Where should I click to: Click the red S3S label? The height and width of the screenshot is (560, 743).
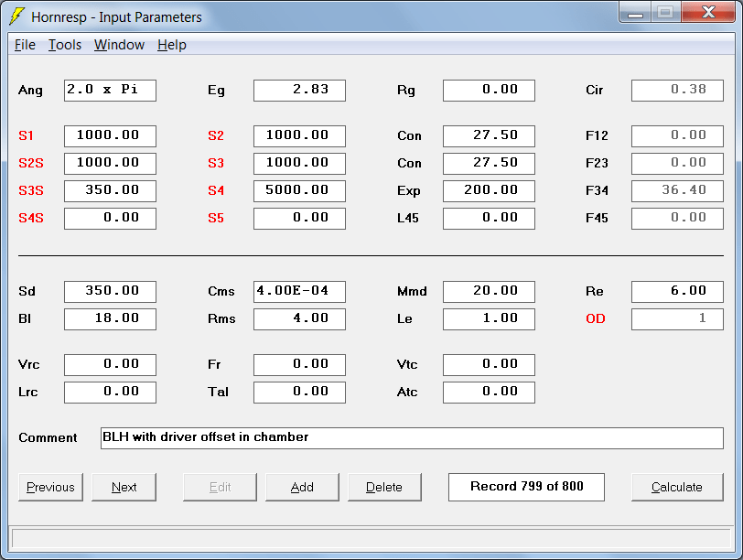click(31, 191)
